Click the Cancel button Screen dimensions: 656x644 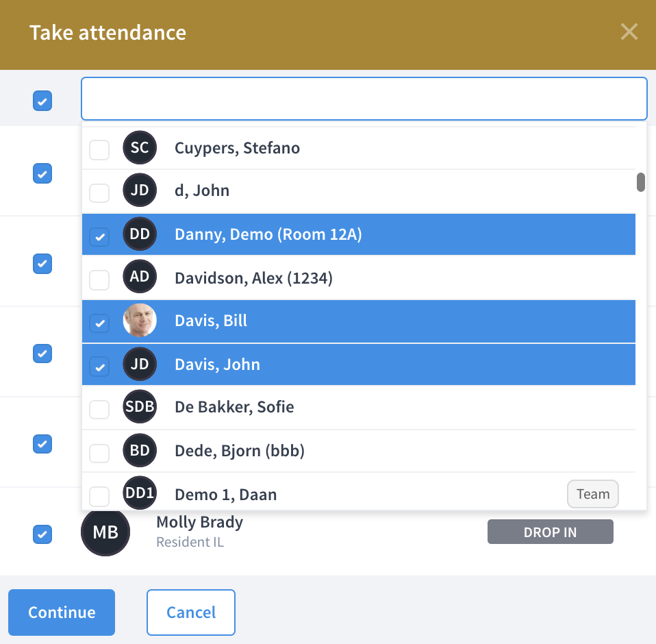(x=191, y=612)
